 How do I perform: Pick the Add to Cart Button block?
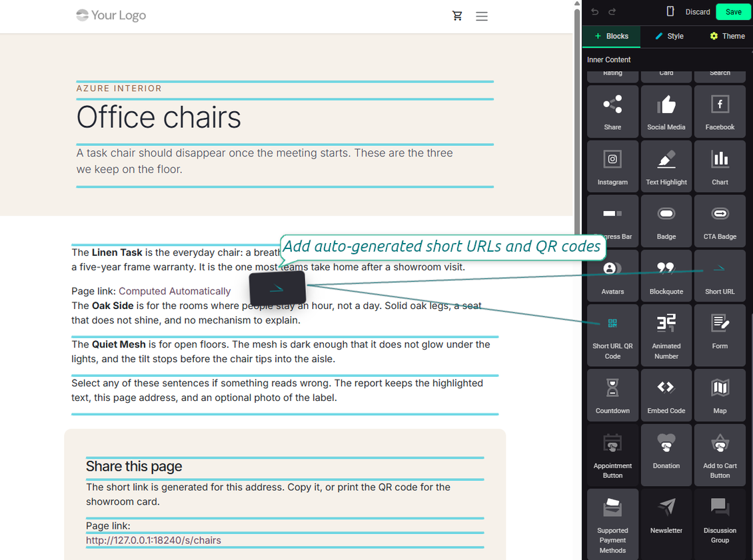coord(720,455)
